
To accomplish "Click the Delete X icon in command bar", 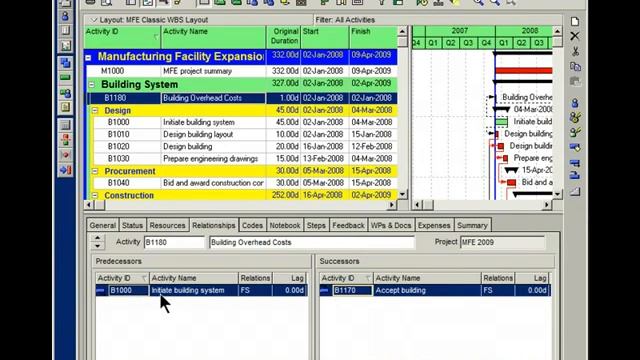I will tap(575, 36).
